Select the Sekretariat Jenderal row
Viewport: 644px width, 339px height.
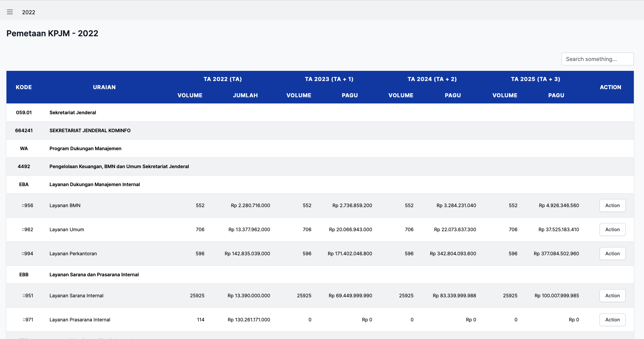(73, 113)
